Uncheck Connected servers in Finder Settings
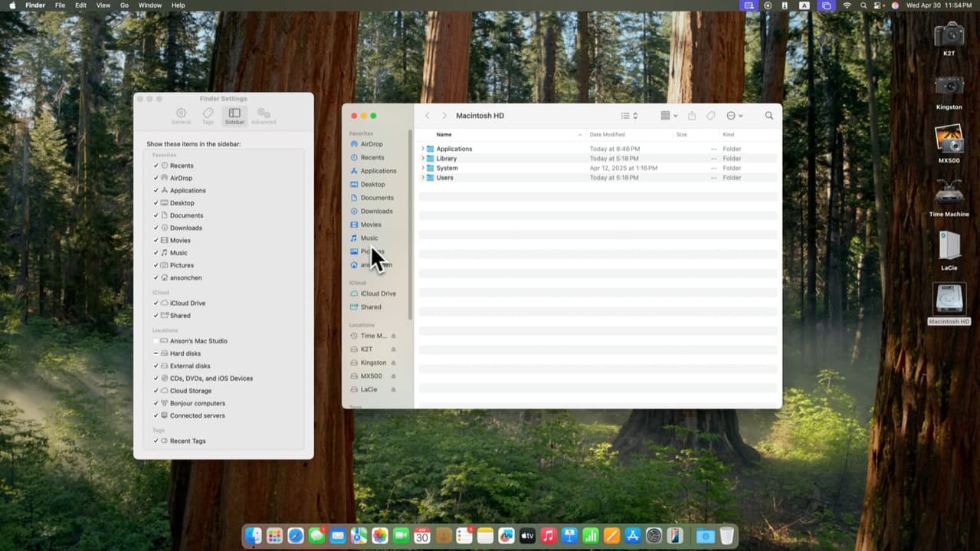The width and height of the screenshot is (980, 551). (156, 415)
